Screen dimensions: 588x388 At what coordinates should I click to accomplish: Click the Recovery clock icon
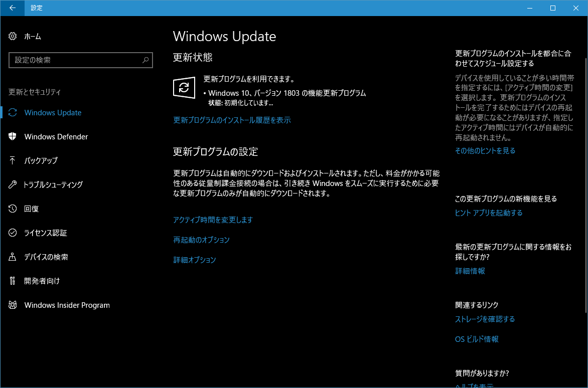pos(13,209)
